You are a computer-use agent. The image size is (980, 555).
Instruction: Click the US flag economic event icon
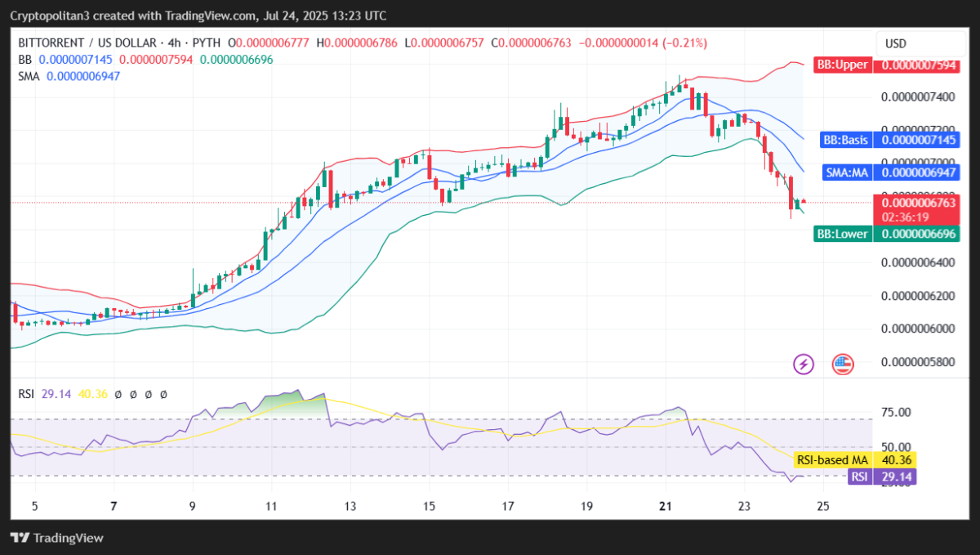pyautogui.click(x=842, y=364)
